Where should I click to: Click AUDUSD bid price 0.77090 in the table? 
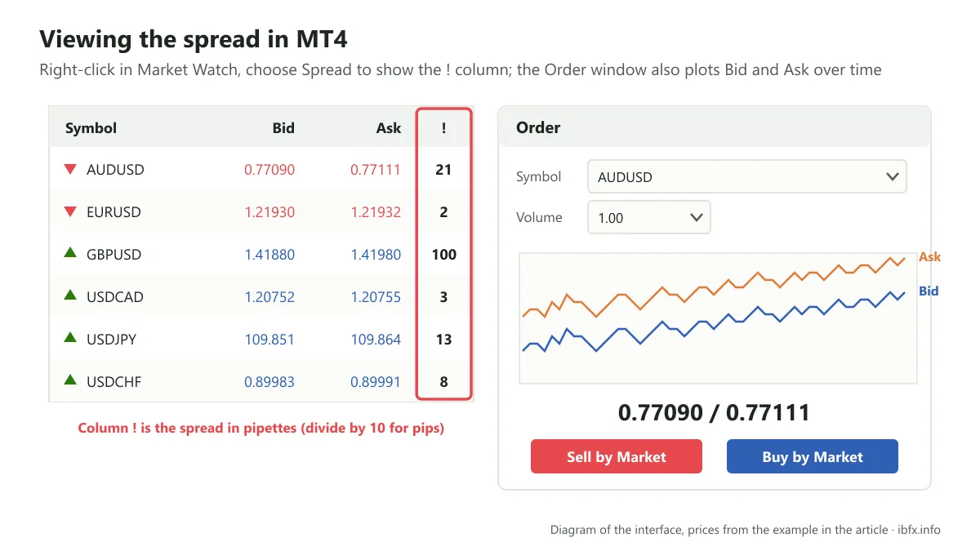(x=269, y=170)
